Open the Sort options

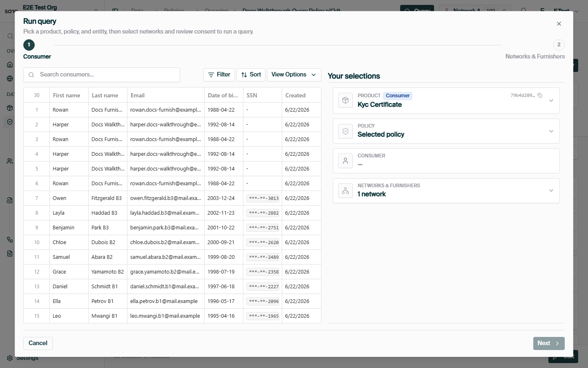tap(251, 75)
